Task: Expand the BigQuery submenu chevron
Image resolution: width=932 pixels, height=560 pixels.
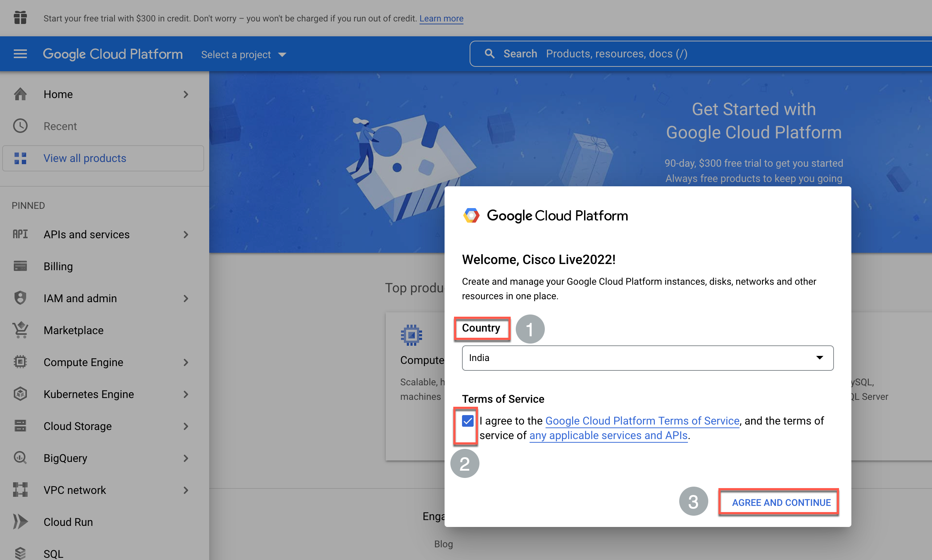Action: pos(186,458)
